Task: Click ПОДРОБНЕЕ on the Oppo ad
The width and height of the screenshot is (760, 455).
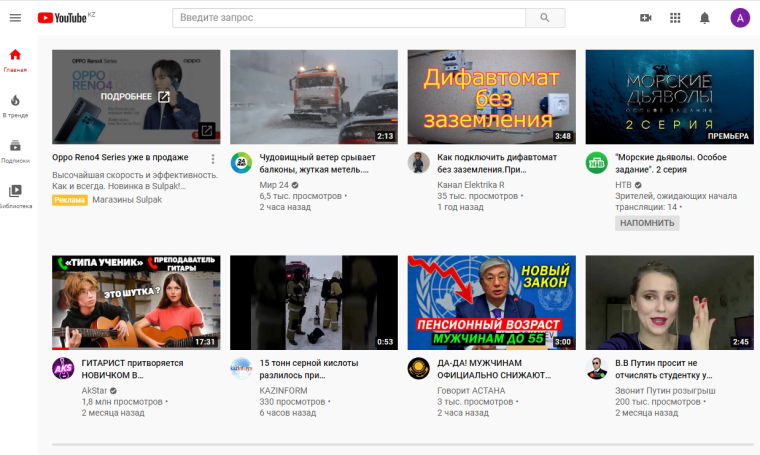Action: coord(135,97)
